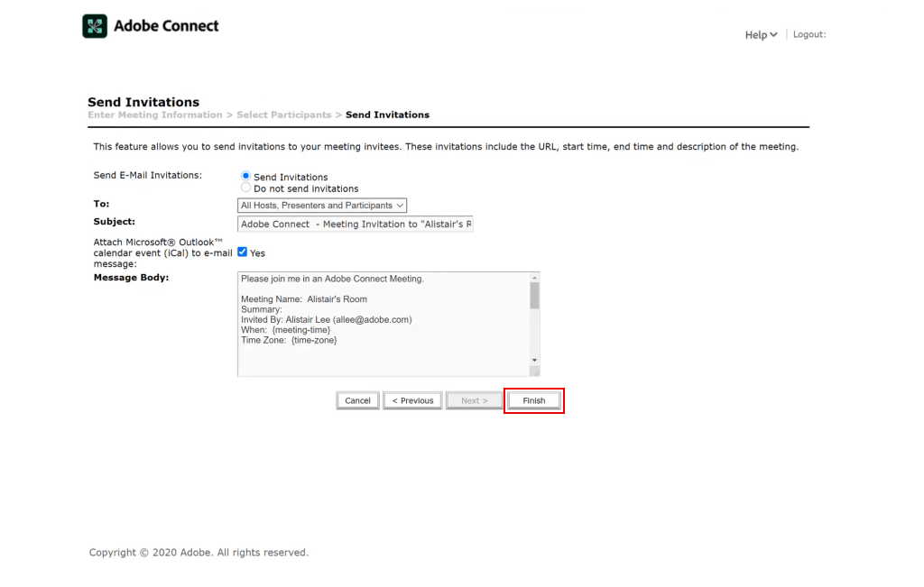Screen dimensions: 924x587
Task: Open the To recipients dropdown
Action: click(322, 206)
